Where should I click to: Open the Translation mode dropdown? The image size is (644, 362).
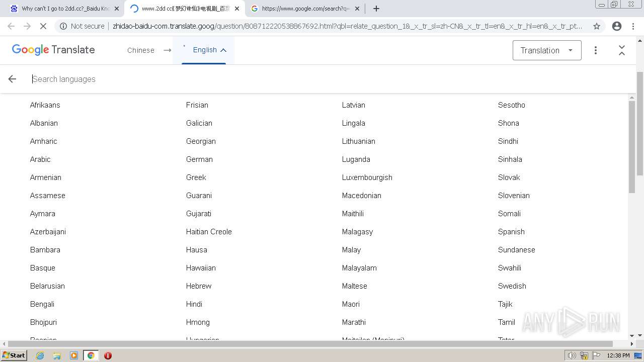coord(547,50)
